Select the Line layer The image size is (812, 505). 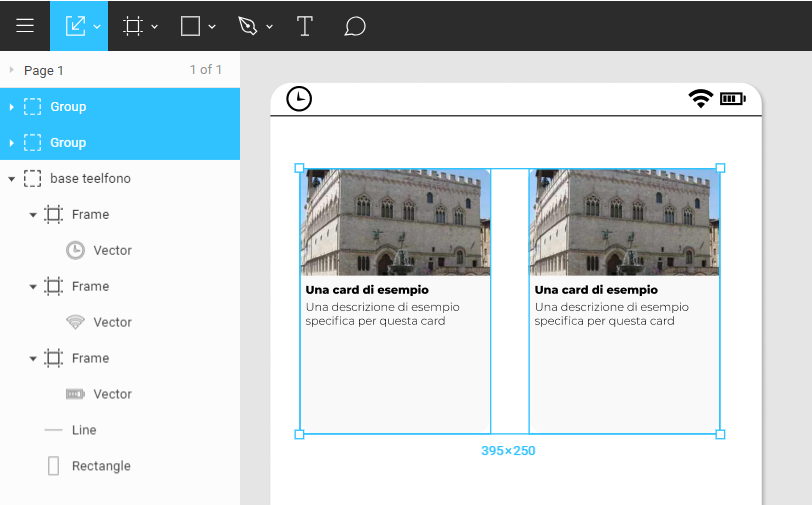[84, 430]
